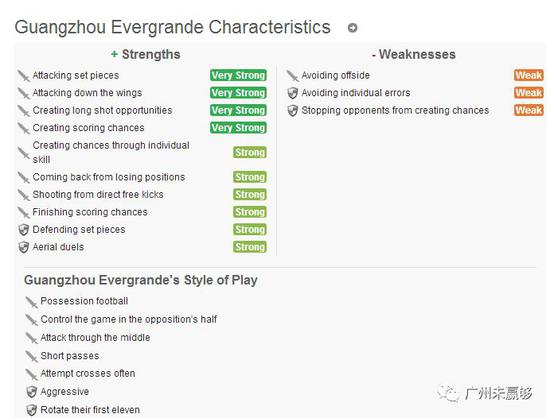
Task: Click the Strengths column heading
Action: click(x=146, y=54)
